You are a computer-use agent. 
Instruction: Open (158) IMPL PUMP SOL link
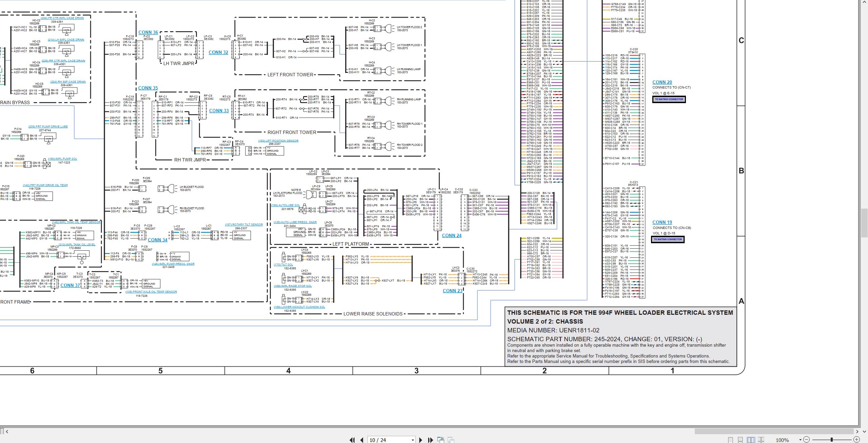click(62, 159)
